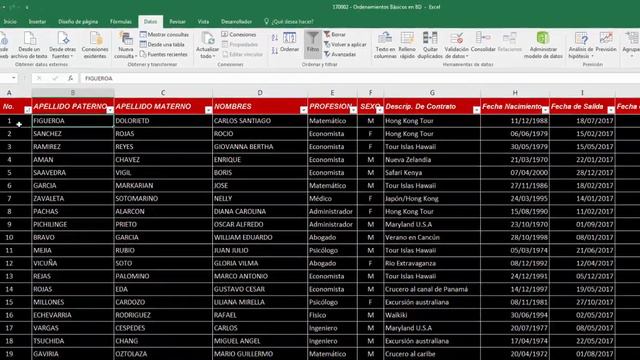
Task: Open APELLIDO MATERNO filter dropdown
Action: [x=208, y=110]
